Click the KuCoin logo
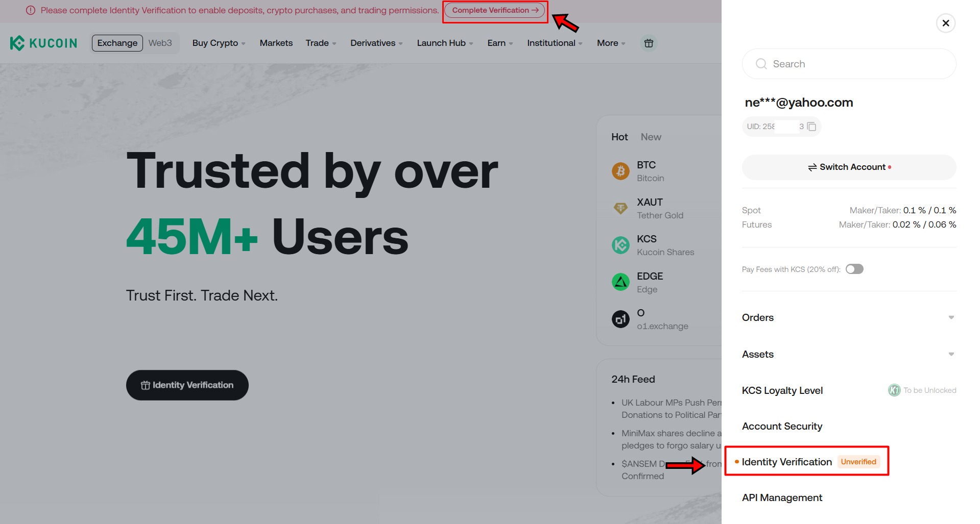This screenshot has width=980, height=524. pos(43,43)
